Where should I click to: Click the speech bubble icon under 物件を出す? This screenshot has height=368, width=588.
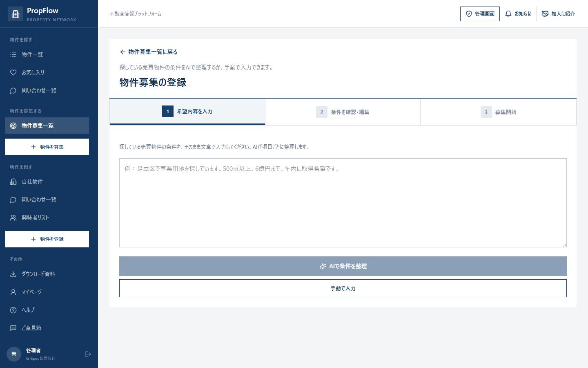tap(13, 200)
